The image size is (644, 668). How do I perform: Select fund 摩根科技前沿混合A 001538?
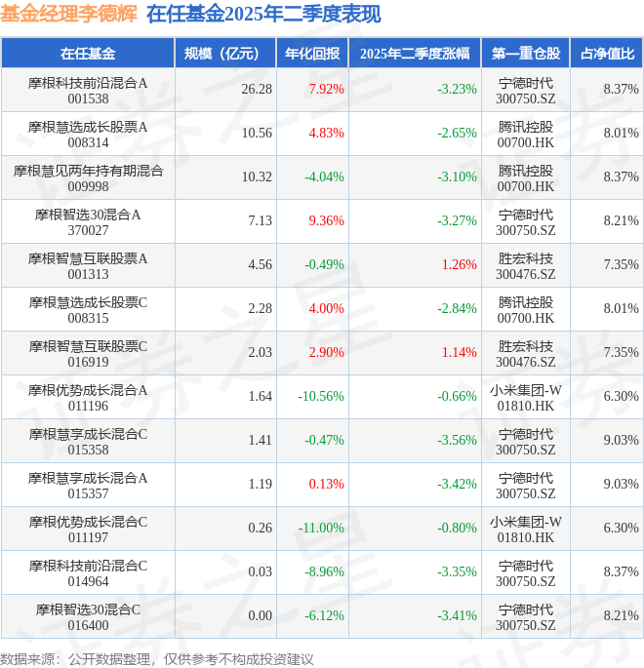pyautogui.click(x=88, y=91)
